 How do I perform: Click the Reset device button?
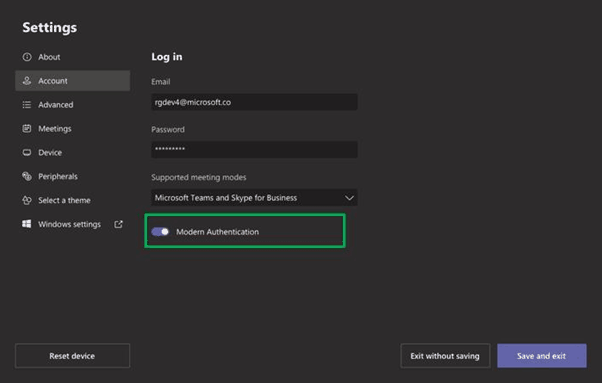(73, 356)
